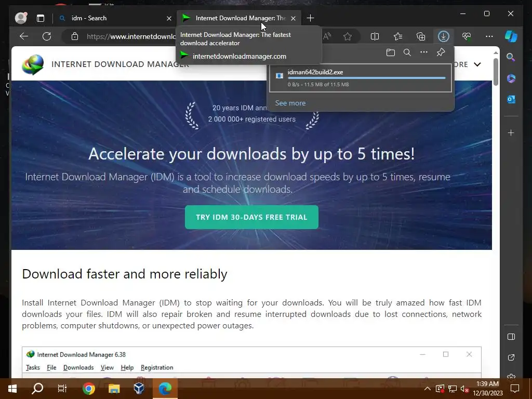This screenshot has height=399, width=532.
Task: View site information lock icon
Action: pyautogui.click(x=75, y=36)
